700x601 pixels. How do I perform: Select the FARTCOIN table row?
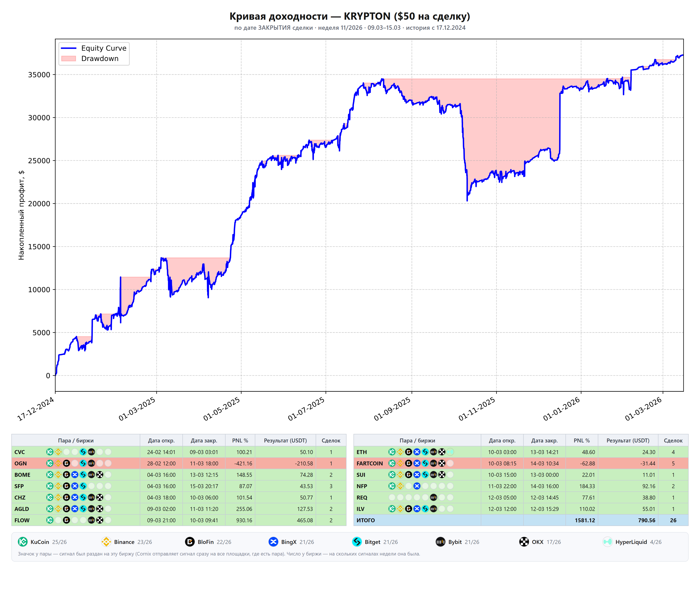point(521,463)
